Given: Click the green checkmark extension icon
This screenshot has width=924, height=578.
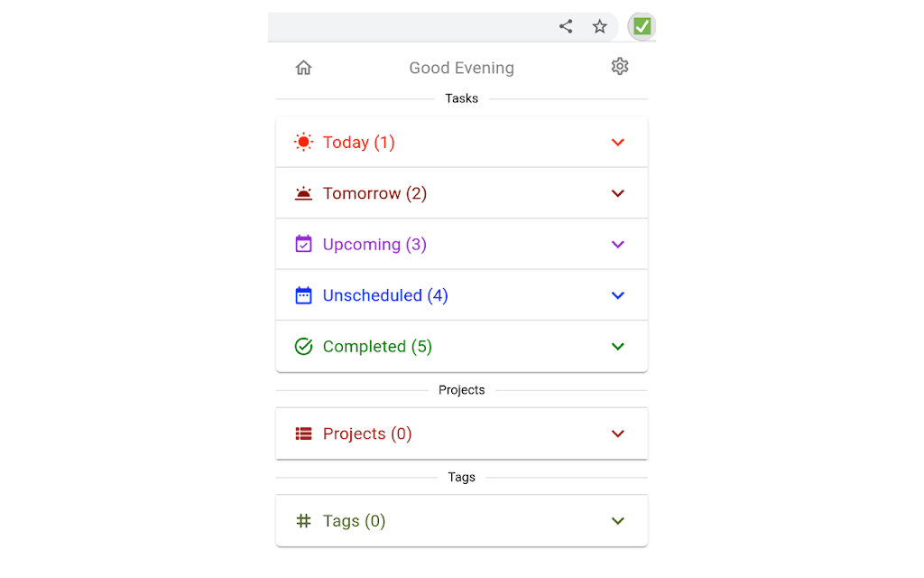Looking at the screenshot, I should 642,26.
